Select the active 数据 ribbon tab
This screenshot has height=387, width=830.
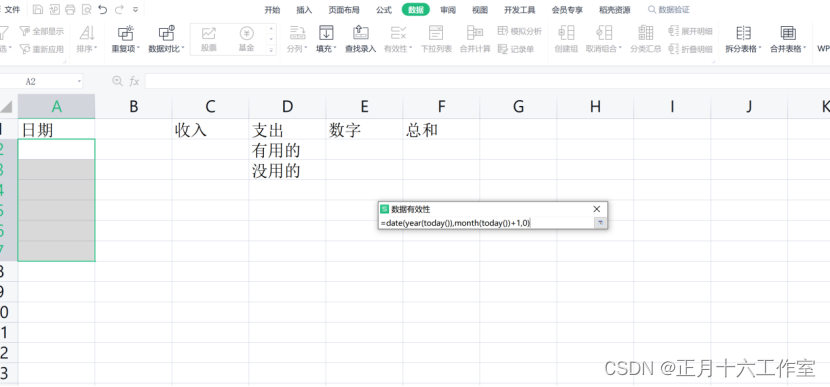[x=416, y=10]
